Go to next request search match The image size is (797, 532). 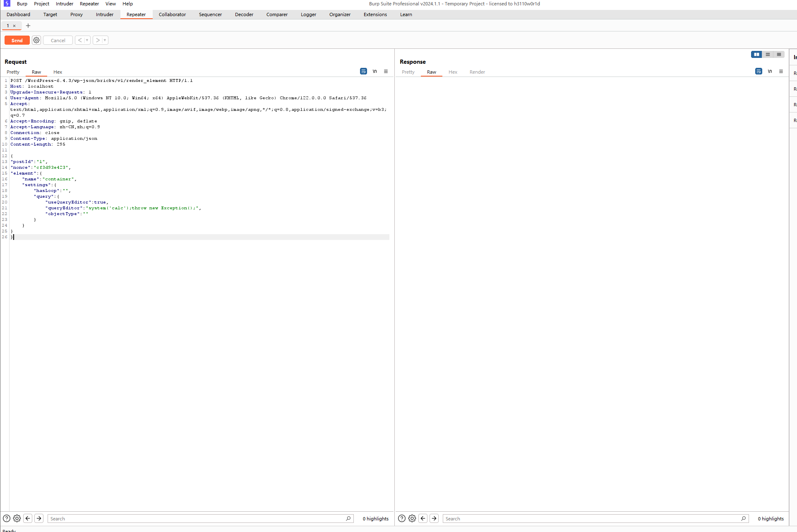pos(39,518)
